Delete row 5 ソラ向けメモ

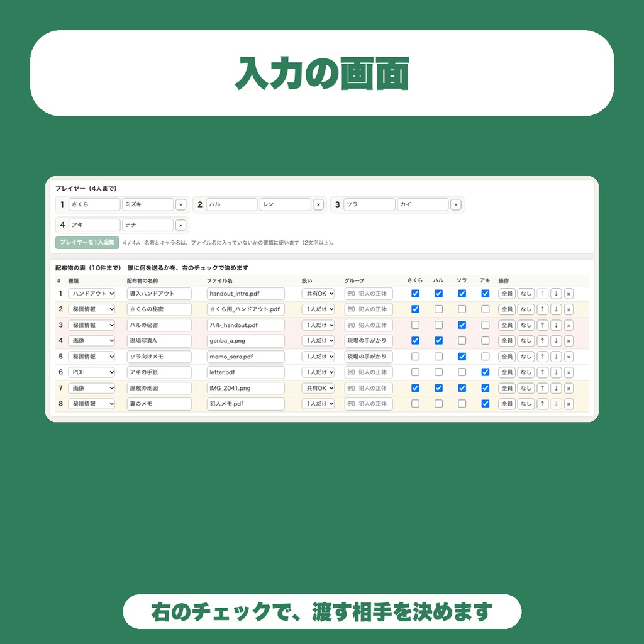click(569, 357)
